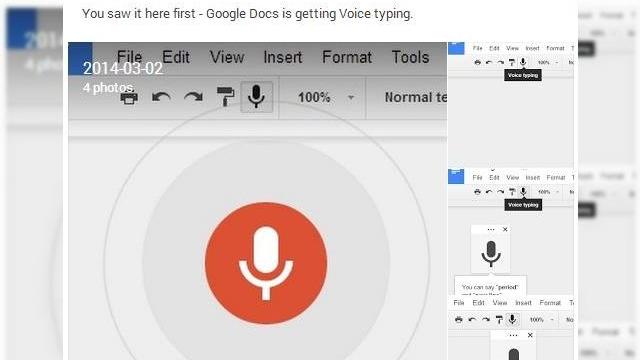Click the blue Docs logo in the large image
640x360 pixels.
click(80, 58)
